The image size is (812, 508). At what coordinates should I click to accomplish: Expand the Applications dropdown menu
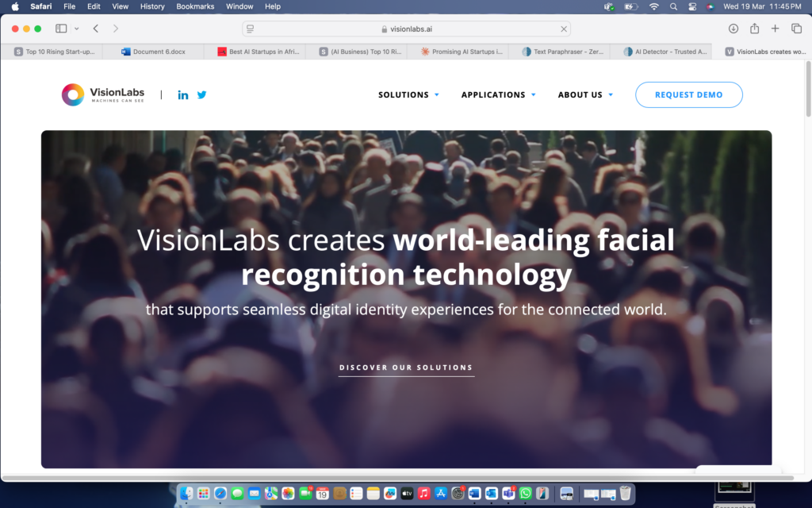pos(498,95)
